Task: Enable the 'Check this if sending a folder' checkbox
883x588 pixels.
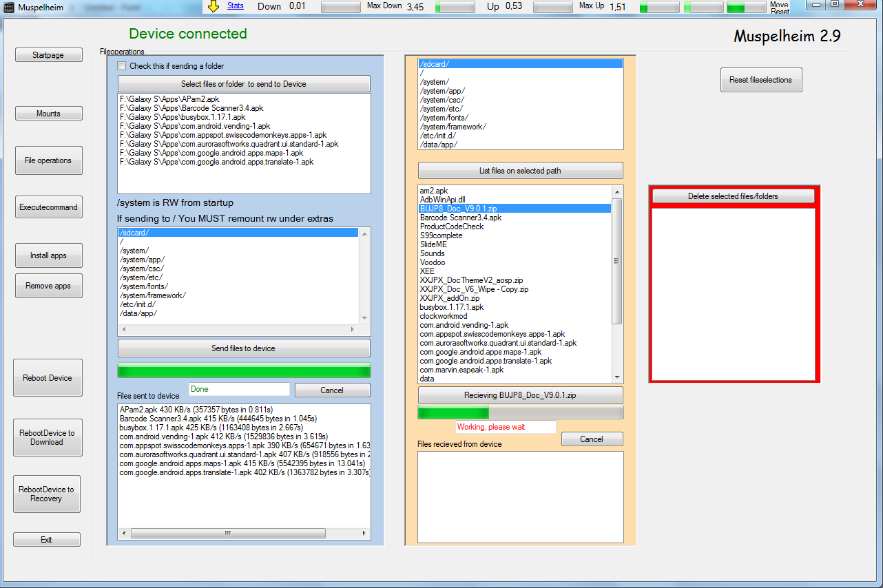Action: pyautogui.click(x=122, y=66)
